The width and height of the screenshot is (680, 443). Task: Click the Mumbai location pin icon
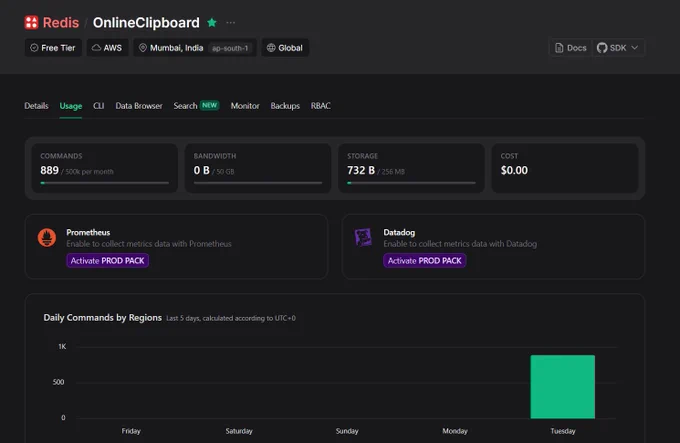pos(142,48)
